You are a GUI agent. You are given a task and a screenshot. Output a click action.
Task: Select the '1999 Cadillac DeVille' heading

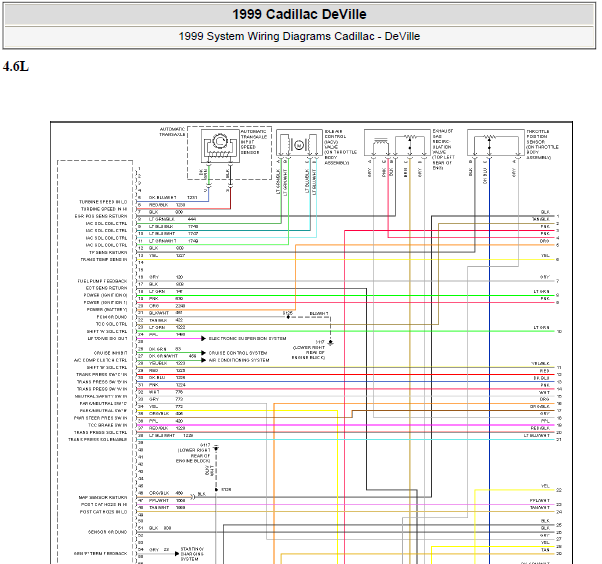(299, 14)
